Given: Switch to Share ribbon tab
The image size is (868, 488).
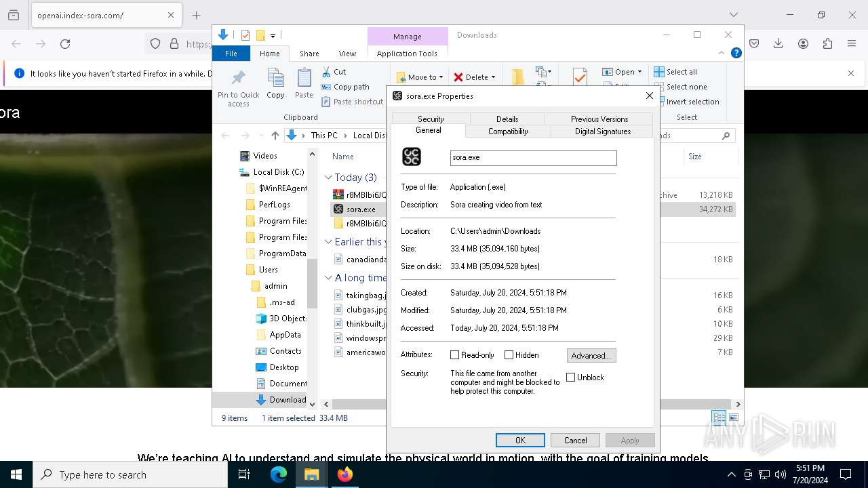Looking at the screenshot, I should click(309, 54).
